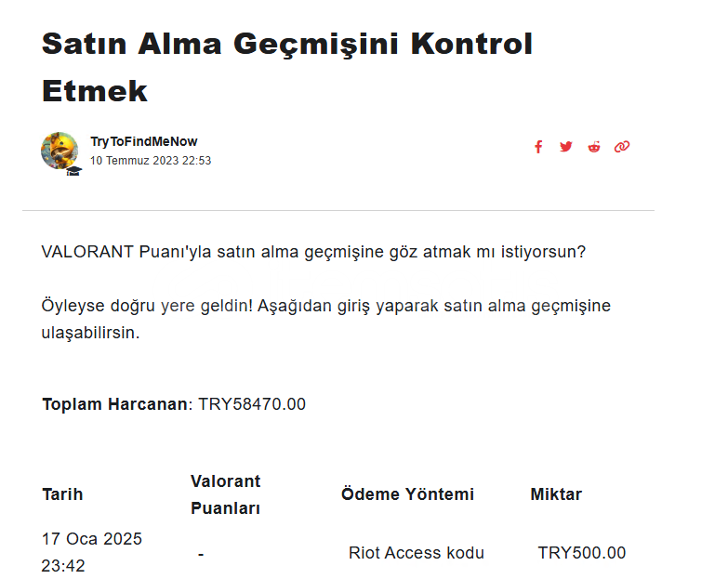Click the TRY500.00 amount cell

tap(581, 553)
